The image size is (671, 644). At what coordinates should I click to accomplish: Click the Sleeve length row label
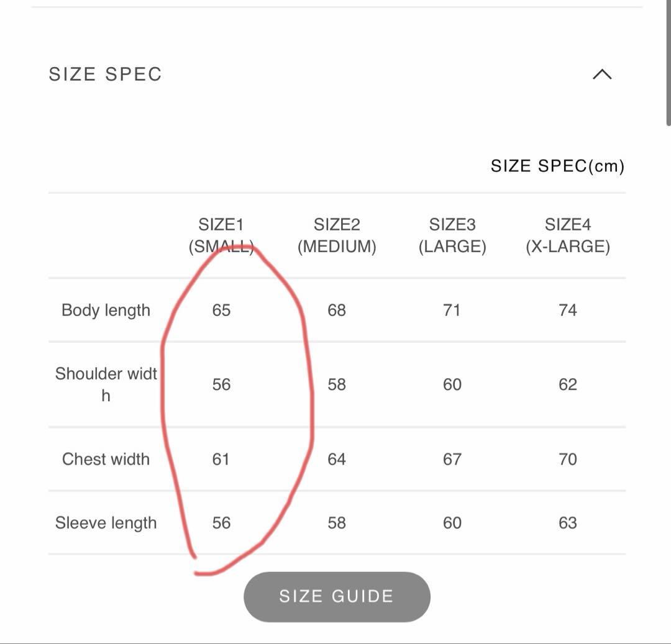106,523
